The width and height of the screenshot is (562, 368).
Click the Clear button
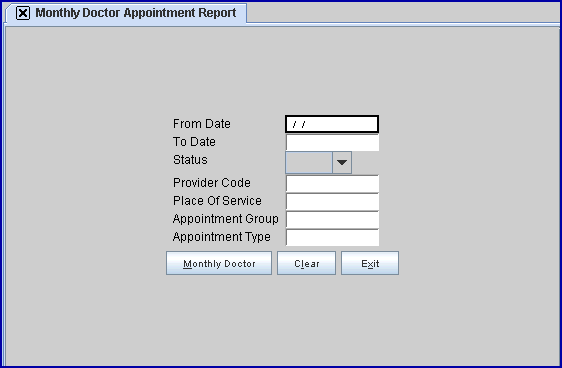coord(306,263)
